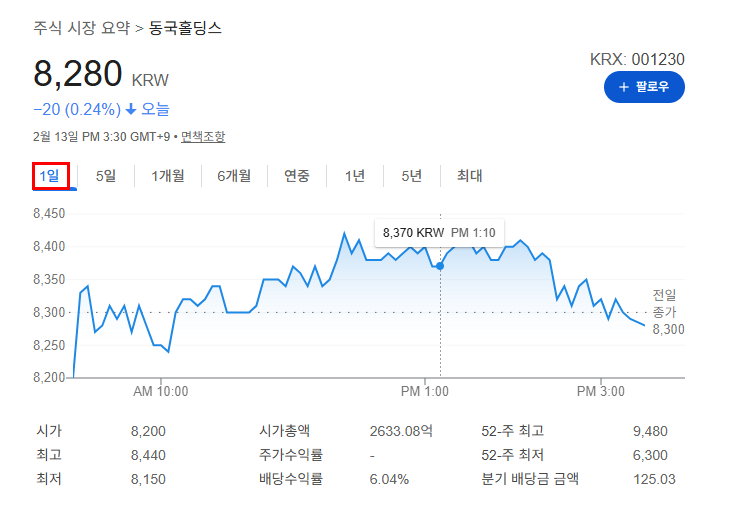
Task: Click the −20 (0.24%) change text
Action: [77, 109]
